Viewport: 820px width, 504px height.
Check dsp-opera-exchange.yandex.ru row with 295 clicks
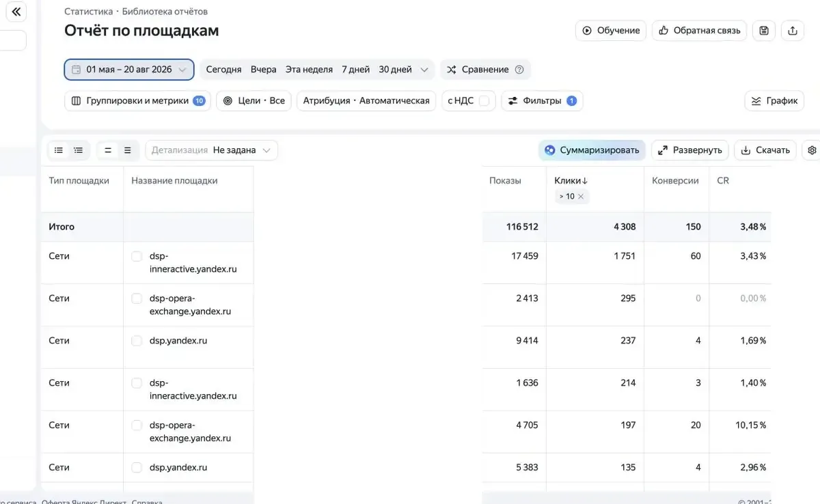pyautogui.click(x=137, y=298)
